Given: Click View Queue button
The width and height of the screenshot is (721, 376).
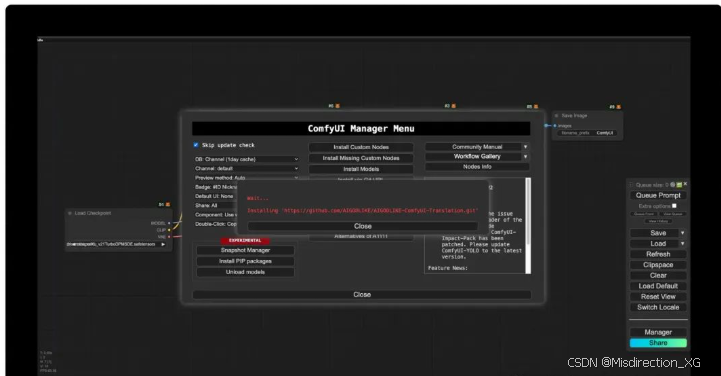Looking at the screenshot, I should click(x=673, y=214).
